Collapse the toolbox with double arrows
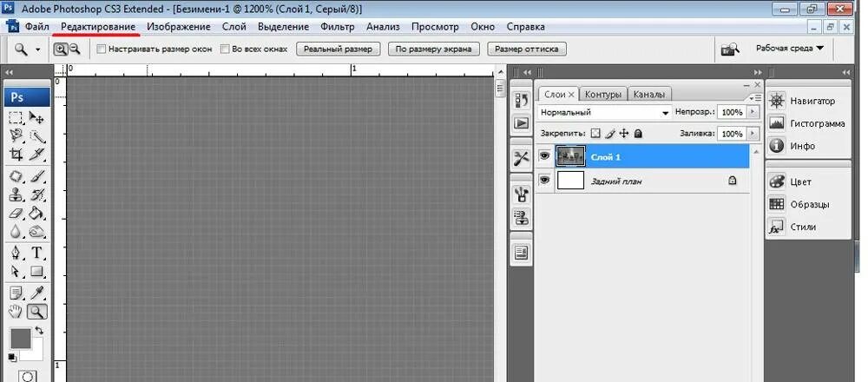868x382 pixels. [x=9, y=72]
